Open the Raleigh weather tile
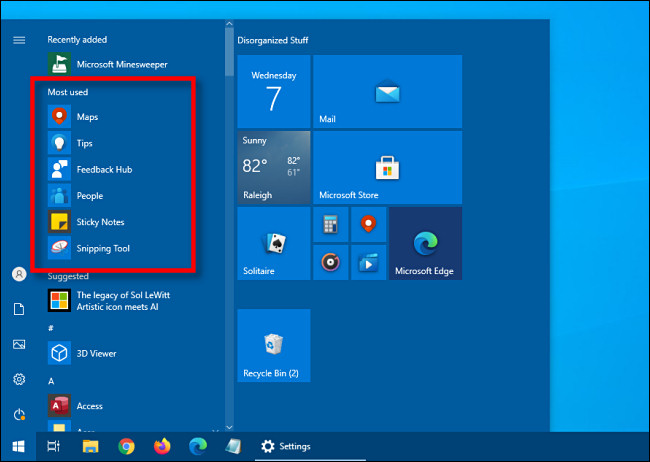 [273, 168]
